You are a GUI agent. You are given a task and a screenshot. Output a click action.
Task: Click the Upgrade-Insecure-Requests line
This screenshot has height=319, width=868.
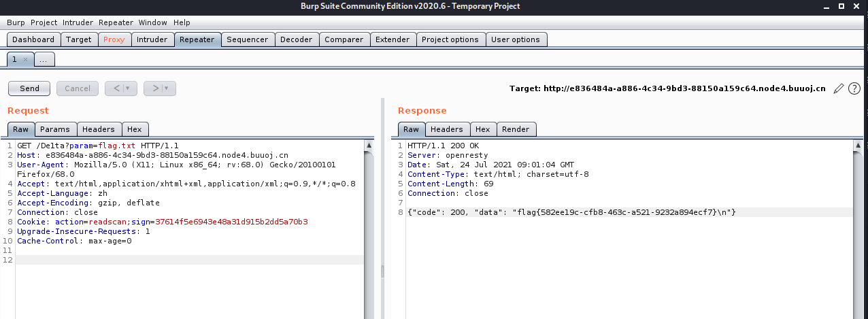(84, 231)
